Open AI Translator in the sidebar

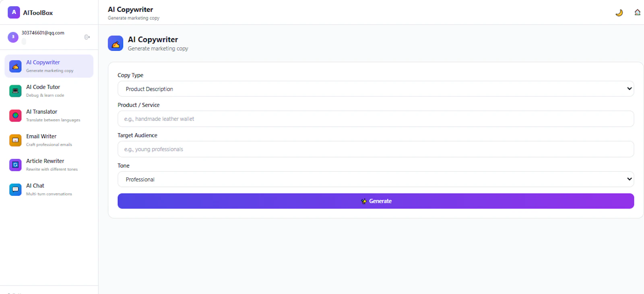pyautogui.click(x=49, y=115)
